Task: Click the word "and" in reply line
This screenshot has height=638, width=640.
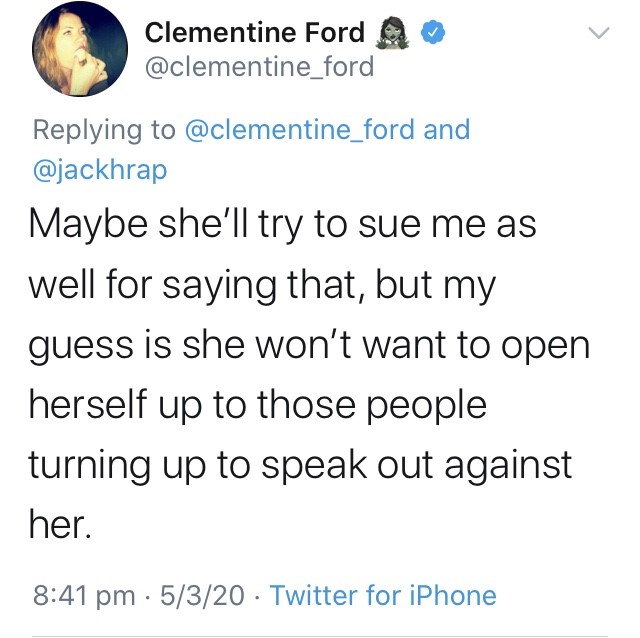Action: tap(447, 130)
